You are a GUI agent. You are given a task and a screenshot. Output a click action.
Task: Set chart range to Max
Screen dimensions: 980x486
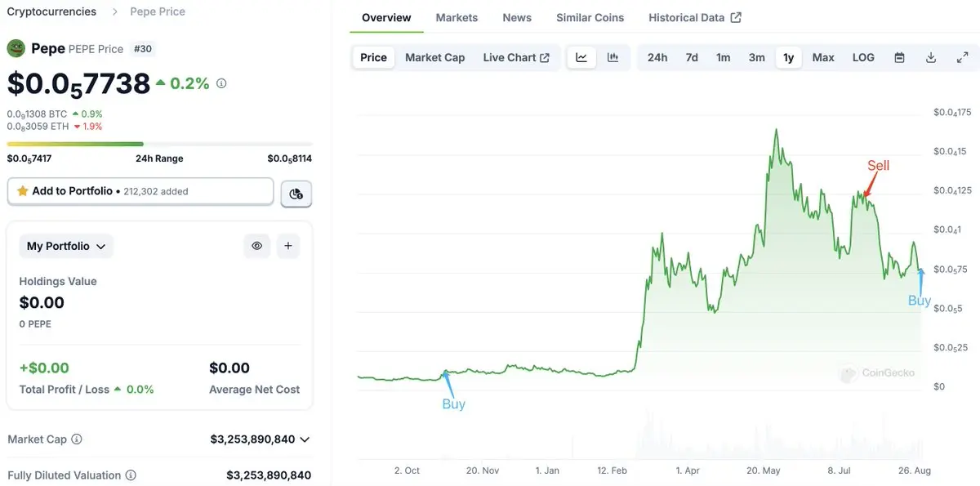point(823,57)
